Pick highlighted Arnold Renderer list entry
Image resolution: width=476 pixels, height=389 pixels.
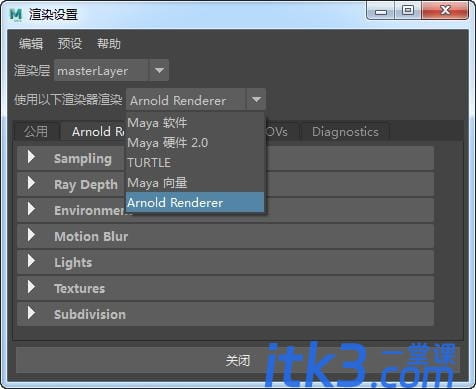pyautogui.click(x=195, y=202)
